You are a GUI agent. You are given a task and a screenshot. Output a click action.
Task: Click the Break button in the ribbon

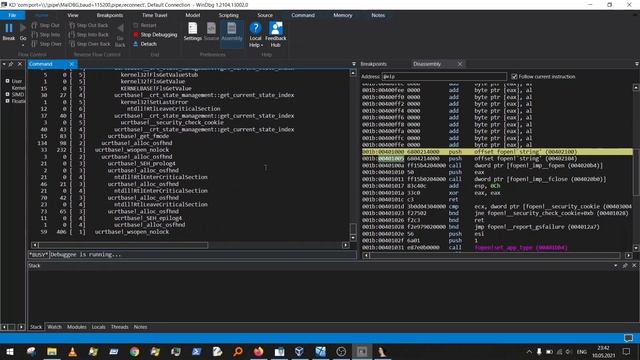9,32
